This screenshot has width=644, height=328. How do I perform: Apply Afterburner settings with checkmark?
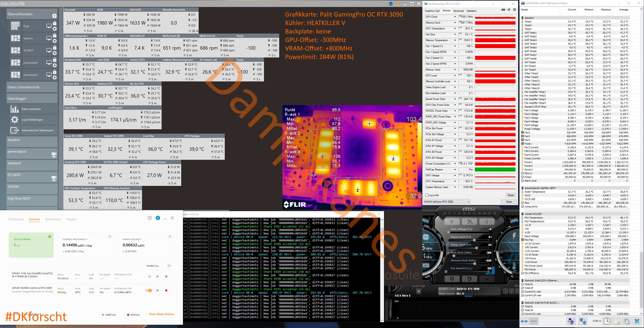click(487, 279)
